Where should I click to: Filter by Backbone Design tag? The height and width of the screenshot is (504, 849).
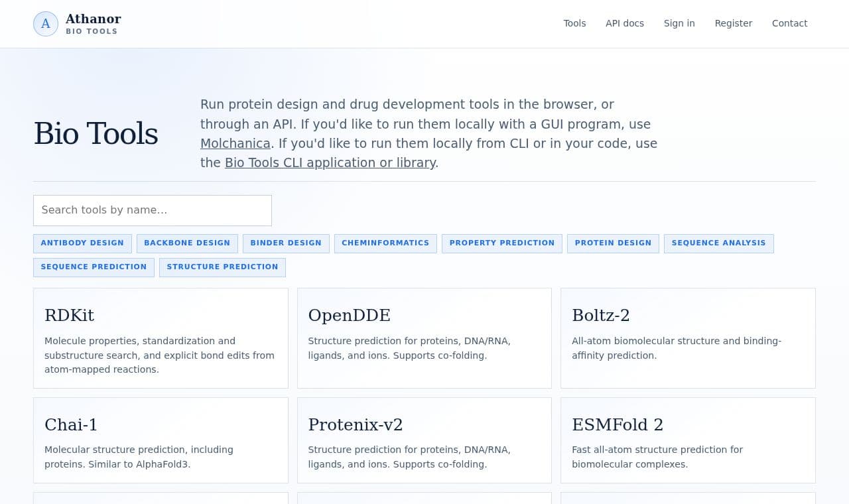187,243
